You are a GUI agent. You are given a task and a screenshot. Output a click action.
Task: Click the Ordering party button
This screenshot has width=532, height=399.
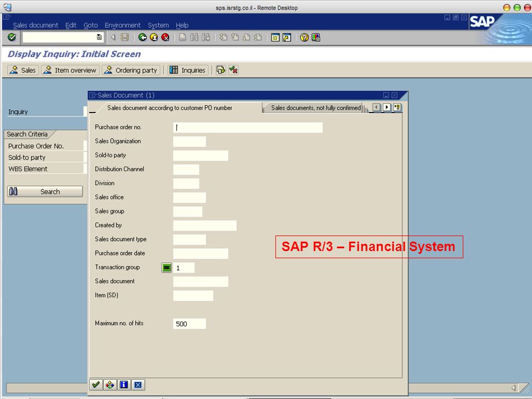[132, 70]
